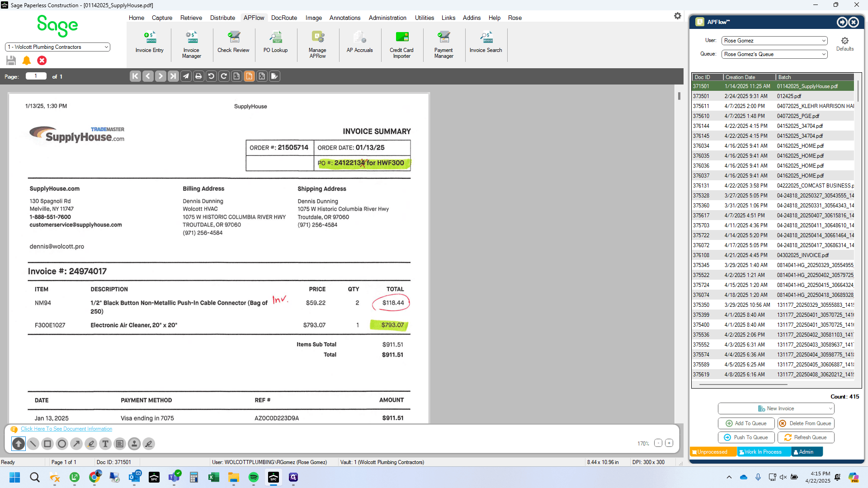Open the User dropdown in APFlow

click(774, 41)
